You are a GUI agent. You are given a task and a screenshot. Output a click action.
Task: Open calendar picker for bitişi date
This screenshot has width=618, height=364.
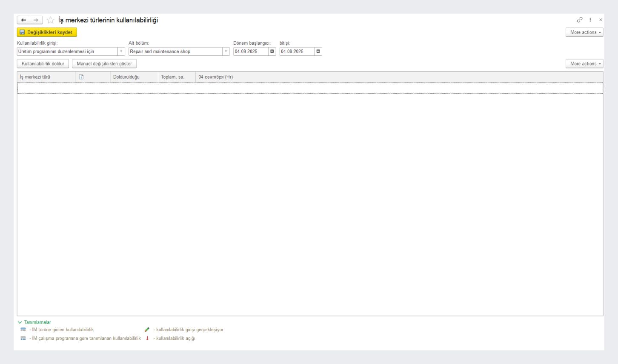tap(318, 51)
